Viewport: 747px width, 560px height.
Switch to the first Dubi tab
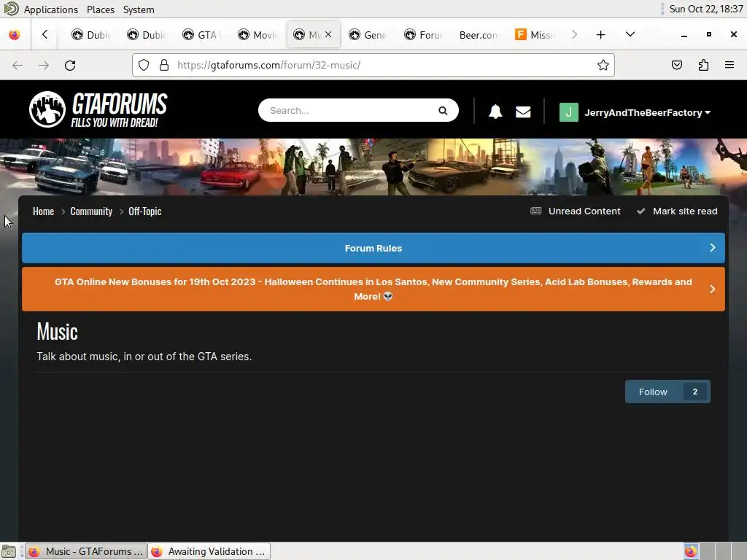(x=90, y=35)
